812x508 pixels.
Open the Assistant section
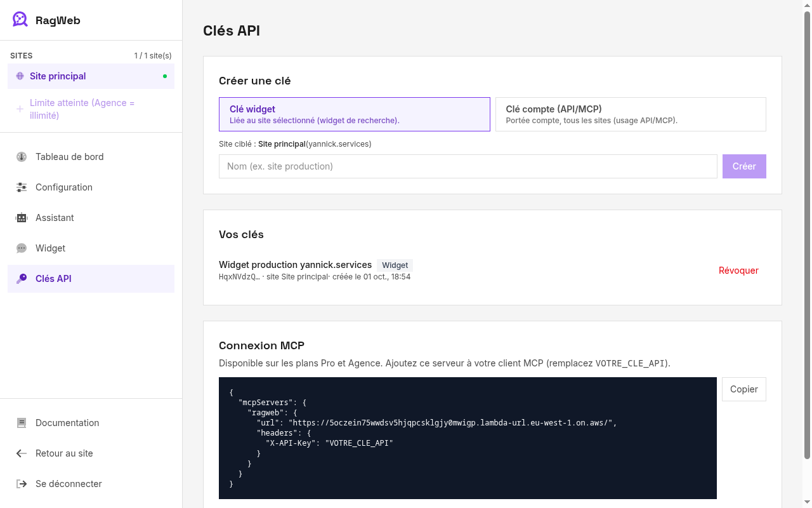(x=91, y=218)
